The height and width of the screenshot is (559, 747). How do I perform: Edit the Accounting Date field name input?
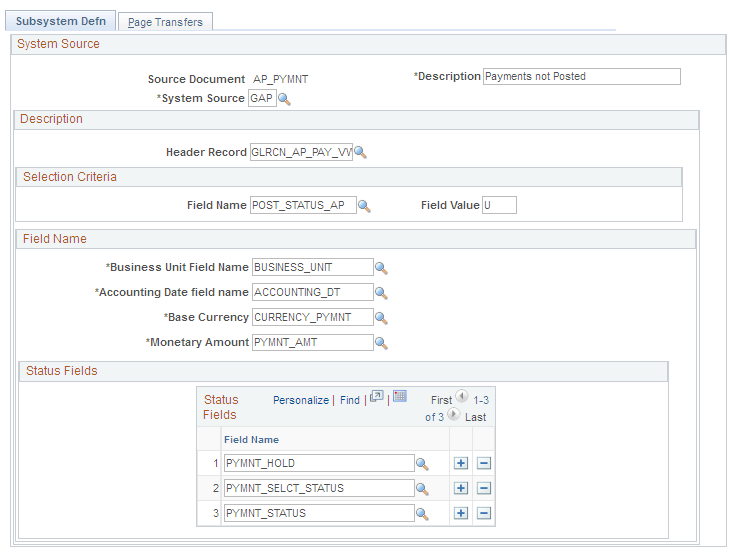click(313, 292)
